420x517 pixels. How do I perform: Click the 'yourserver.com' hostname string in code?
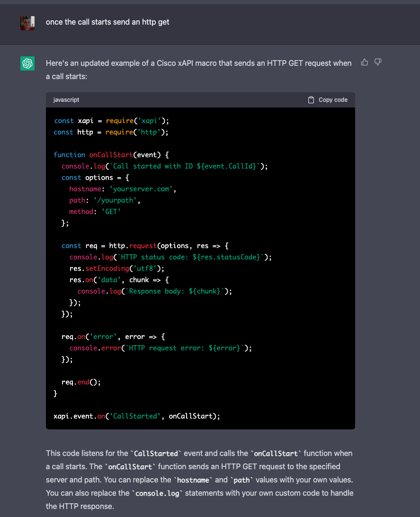[x=143, y=189]
